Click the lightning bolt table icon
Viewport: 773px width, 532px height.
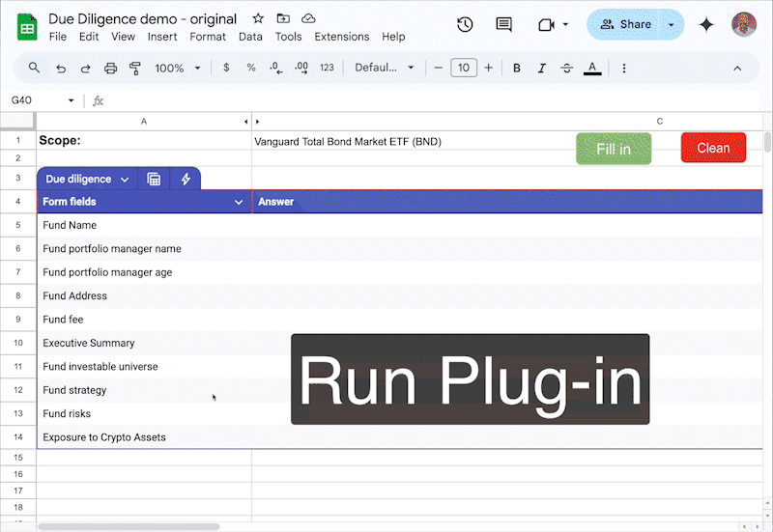(186, 179)
